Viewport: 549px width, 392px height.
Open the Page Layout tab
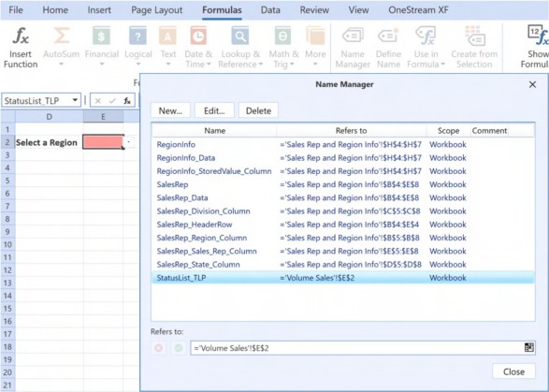tap(157, 9)
